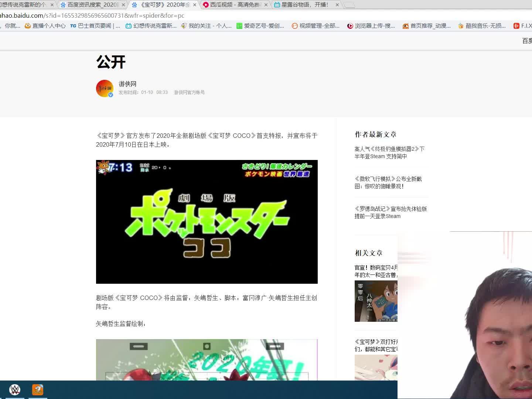Click the 公开 headline text
Image resolution: width=532 pixels, height=399 pixels.
111,62
